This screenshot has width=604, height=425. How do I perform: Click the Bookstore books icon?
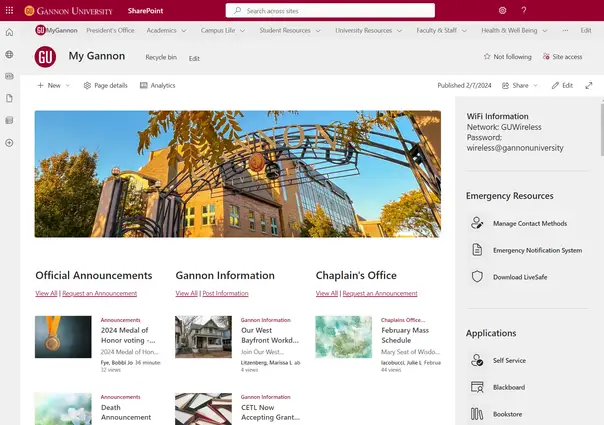point(477,414)
